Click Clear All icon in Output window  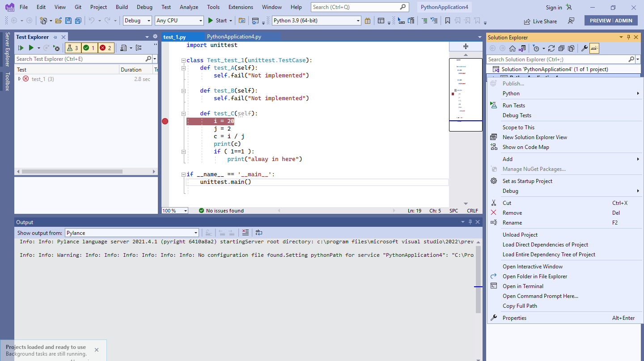pos(245,233)
